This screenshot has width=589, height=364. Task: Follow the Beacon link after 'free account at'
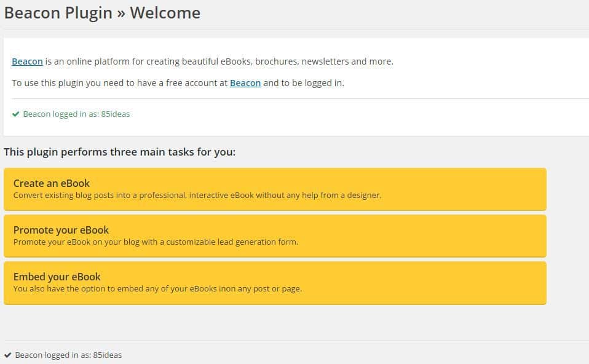(245, 83)
